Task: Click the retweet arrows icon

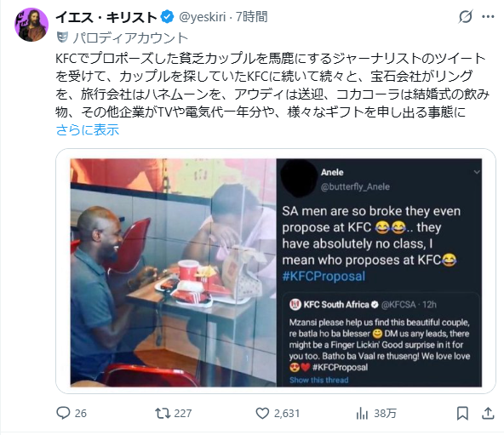Action: [x=163, y=413]
